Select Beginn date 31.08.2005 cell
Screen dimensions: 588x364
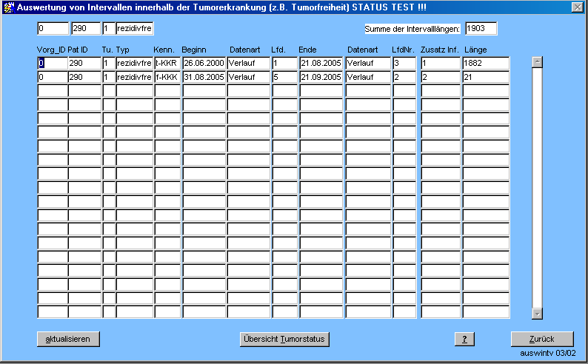[203, 78]
